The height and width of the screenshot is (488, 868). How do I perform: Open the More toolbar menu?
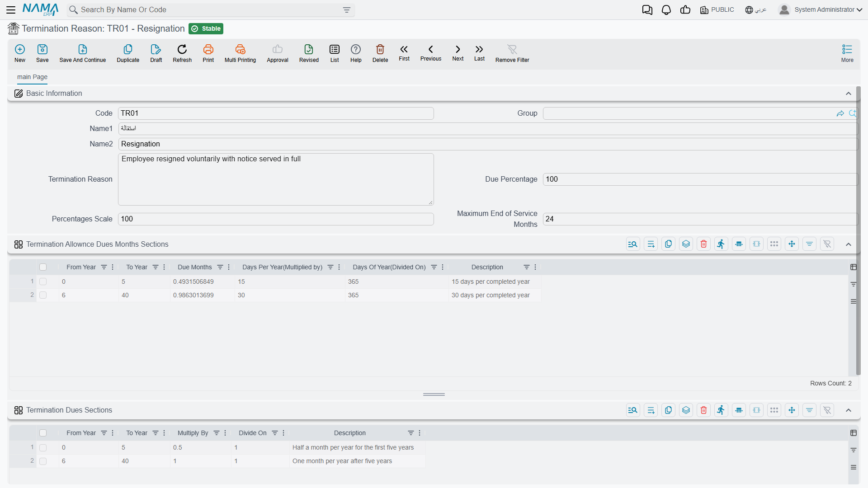point(847,53)
